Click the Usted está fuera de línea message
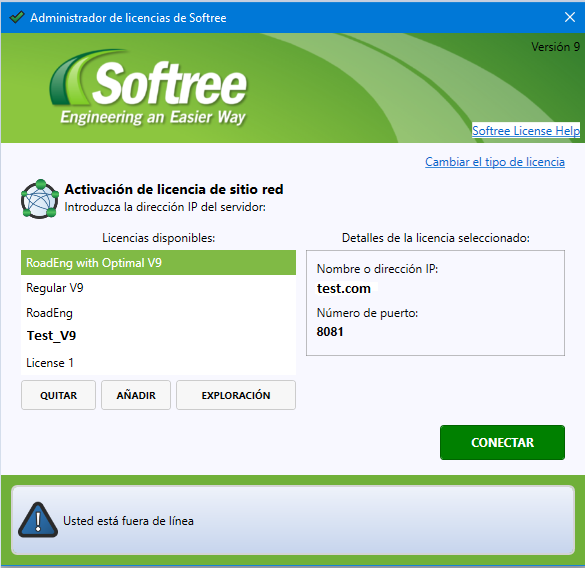This screenshot has height=568, width=585. tap(128, 521)
